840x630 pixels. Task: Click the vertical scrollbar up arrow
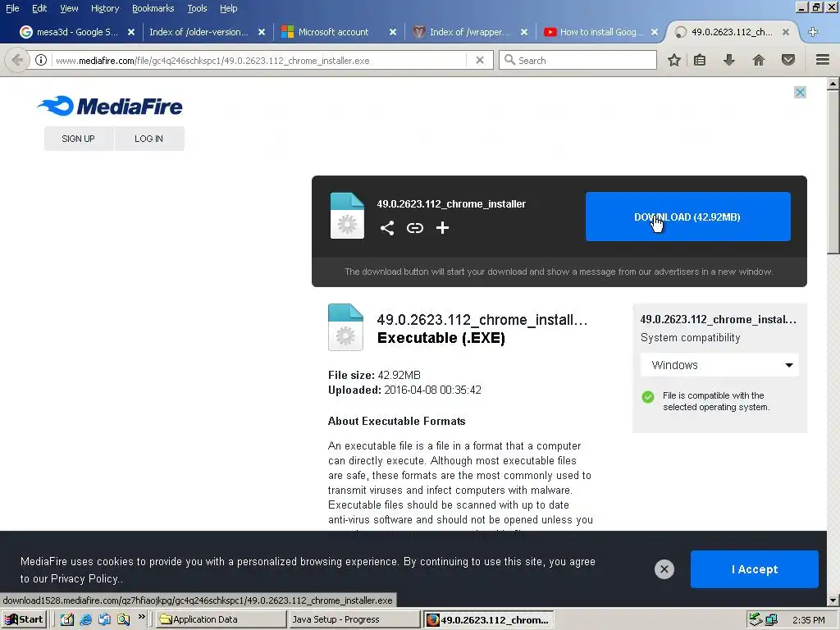[x=833, y=84]
